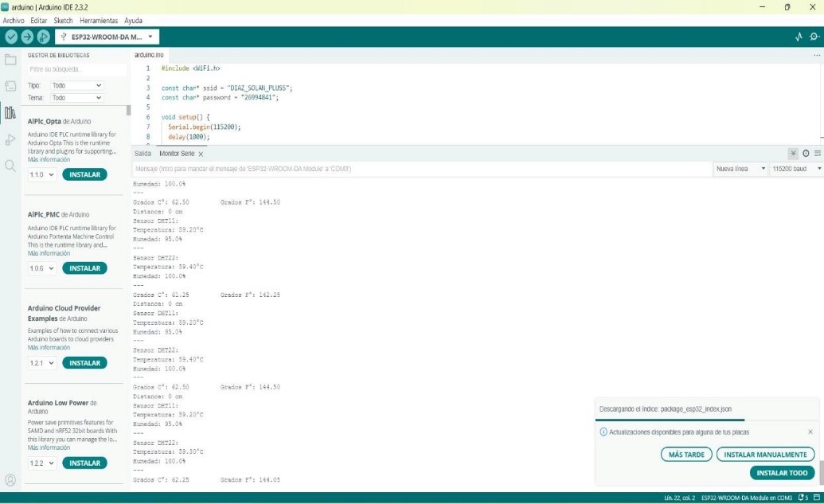Open the notifications bell in the status bar

point(803,498)
